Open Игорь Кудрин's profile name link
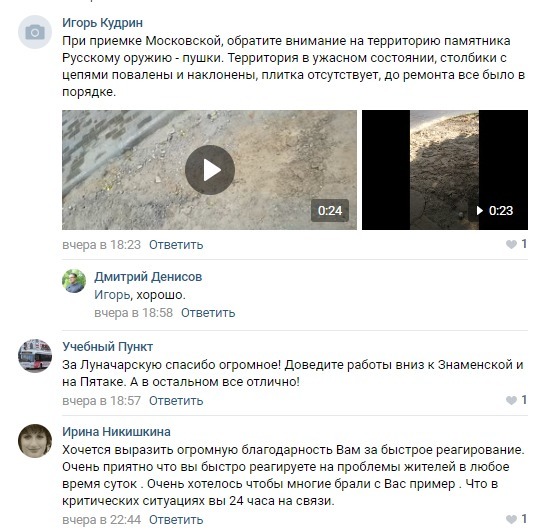 tap(102, 23)
